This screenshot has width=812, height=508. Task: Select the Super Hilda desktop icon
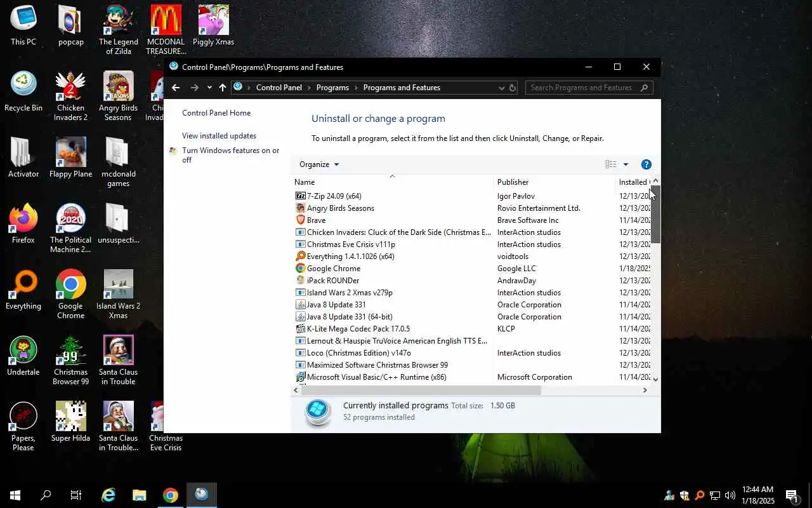tap(70, 422)
